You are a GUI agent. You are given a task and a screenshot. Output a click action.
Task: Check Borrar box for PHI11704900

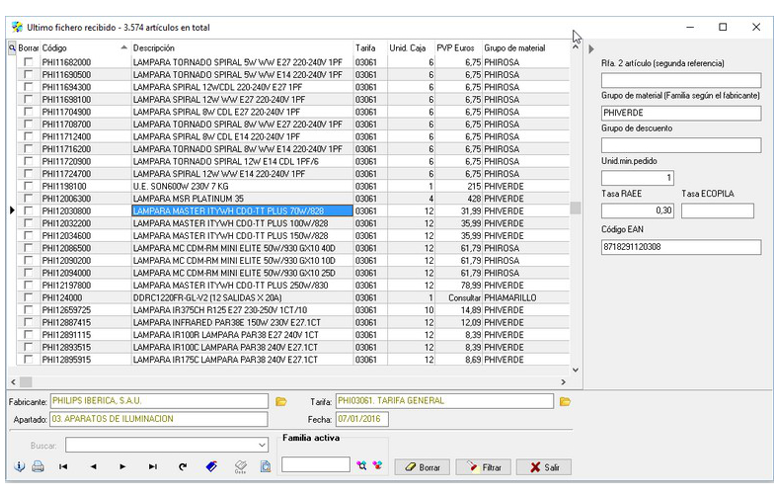point(28,111)
